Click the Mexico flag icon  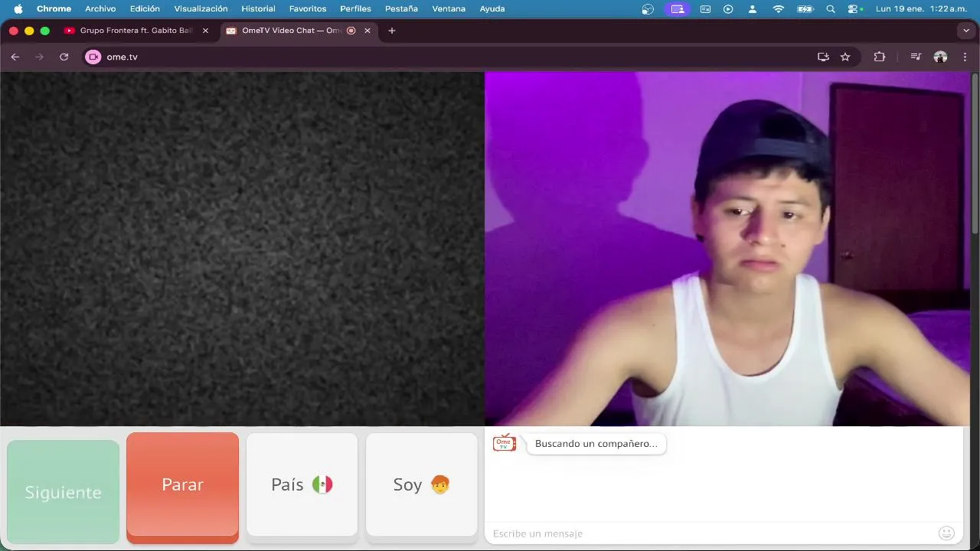pyautogui.click(x=322, y=484)
